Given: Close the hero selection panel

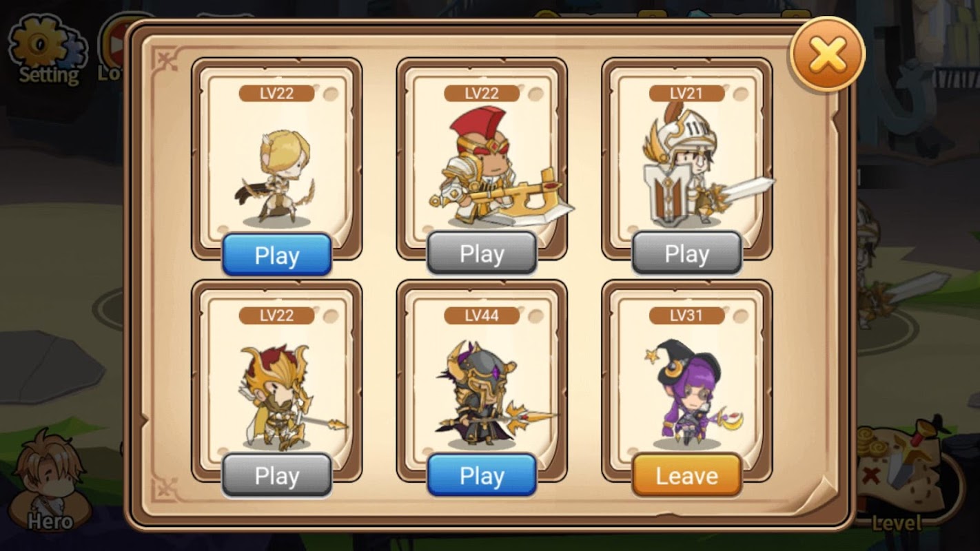Looking at the screenshot, I should click(827, 55).
